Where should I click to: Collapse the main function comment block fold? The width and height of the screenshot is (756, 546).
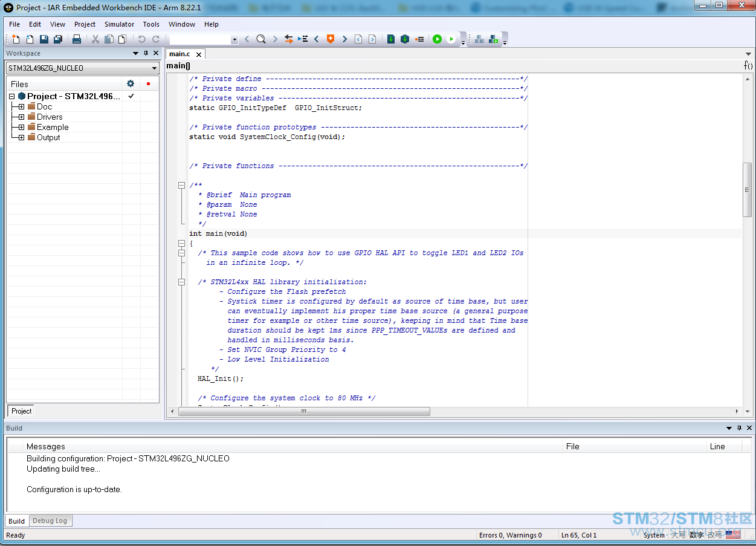[181, 186]
